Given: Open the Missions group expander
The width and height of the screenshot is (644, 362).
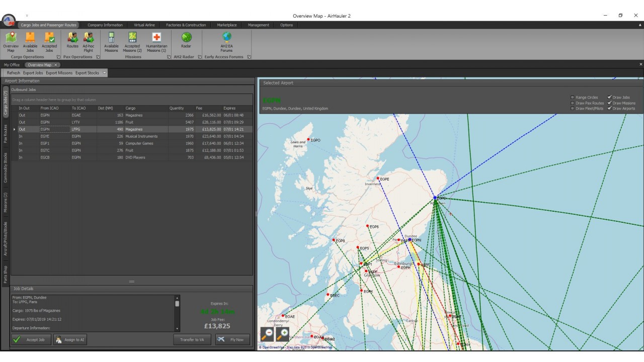Looking at the screenshot, I should click(169, 57).
